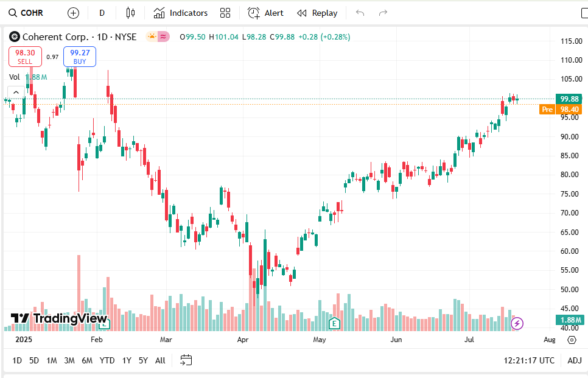Image resolution: width=588 pixels, height=378 pixels.
Task: Toggle ADJ adjusted data
Action: click(x=575, y=360)
